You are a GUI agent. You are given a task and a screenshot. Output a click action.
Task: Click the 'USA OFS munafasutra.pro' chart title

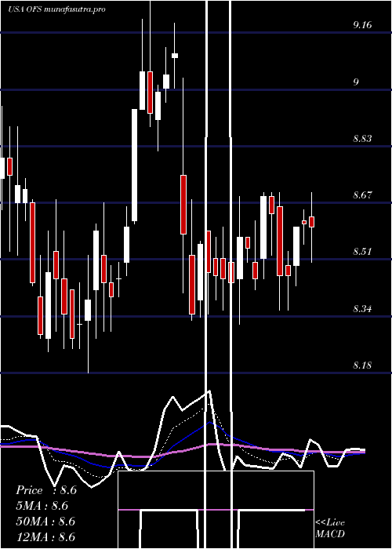[x=56, y=9]
